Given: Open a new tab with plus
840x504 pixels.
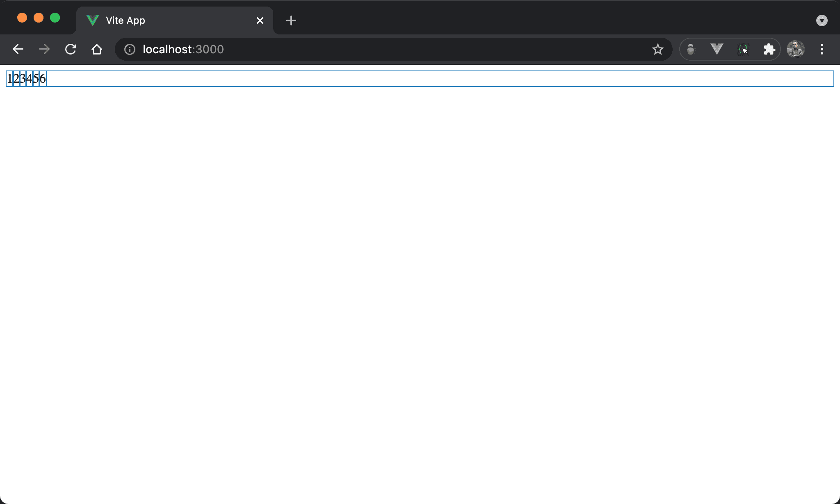Looking at the screenshot, I should pos(291,20).
